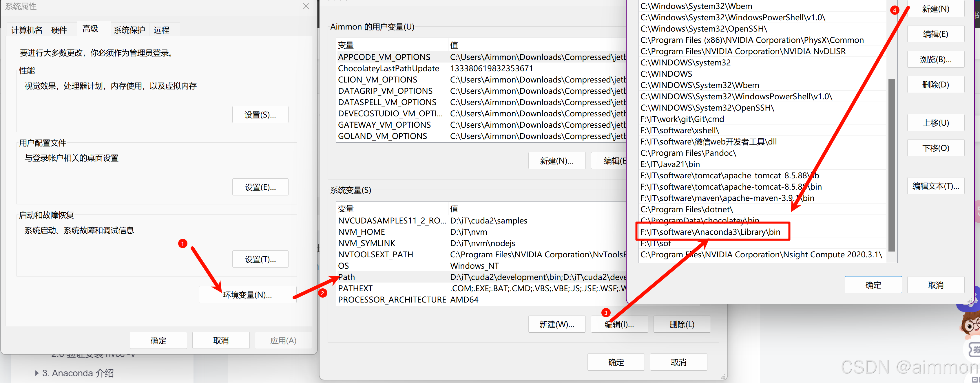Open user profile 设置(E)... button

pos(260,187)
